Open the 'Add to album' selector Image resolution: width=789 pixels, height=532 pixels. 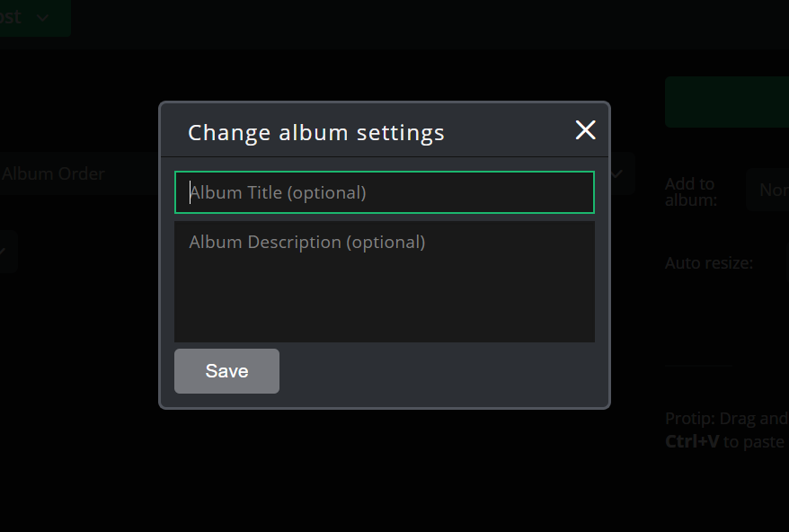click(x=768, y=190)
